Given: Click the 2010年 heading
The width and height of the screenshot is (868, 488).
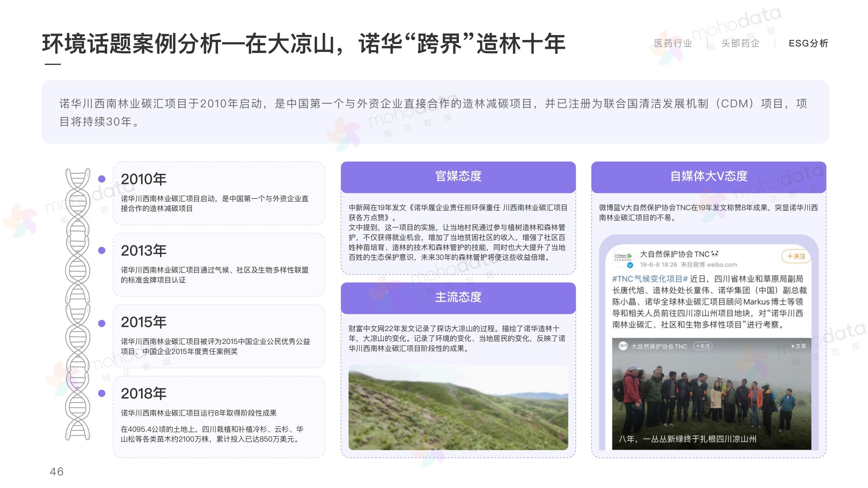Looking at the screenshot, I should click(x=144, y=179).
